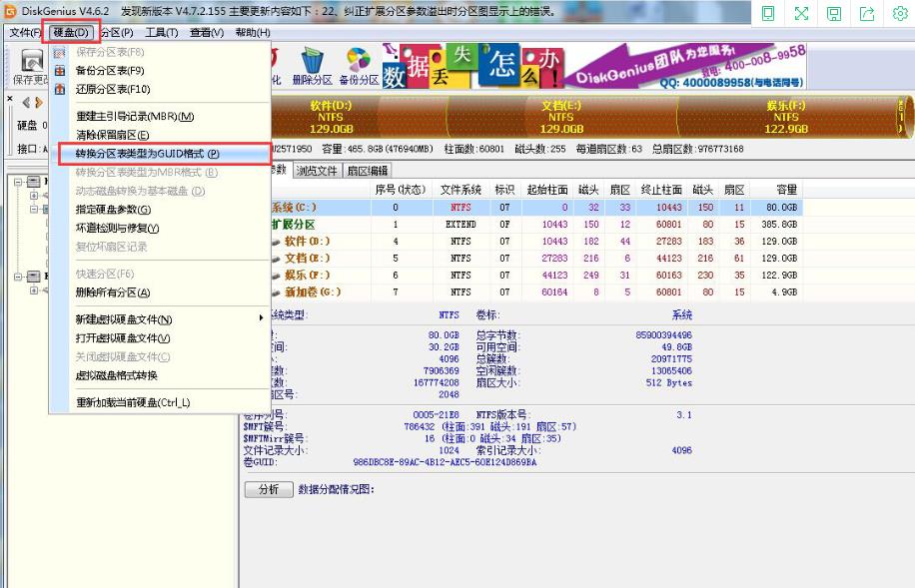Select 指定硬盘参数 menu entry
The image size is (915, 588).
pos(161,210)
